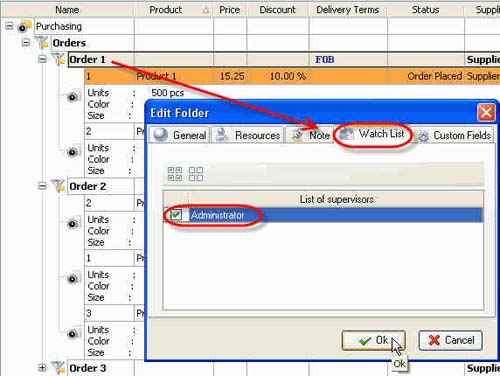Screen dimensions: 500x376
Task: Select the Orders folder row
Action: pyautogui.click(x=69, y=43)
